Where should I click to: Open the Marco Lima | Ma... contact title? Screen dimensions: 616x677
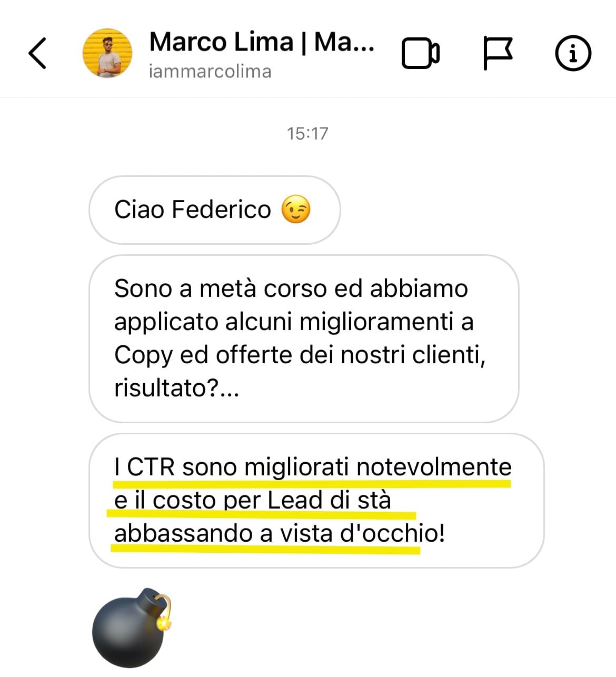262,42
